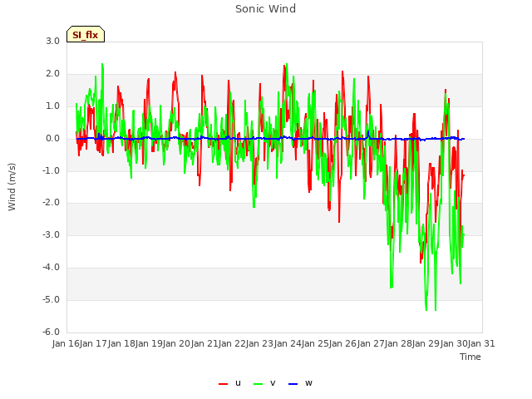
Task: Toggle the v series legend entry
Action: (264, 383)
